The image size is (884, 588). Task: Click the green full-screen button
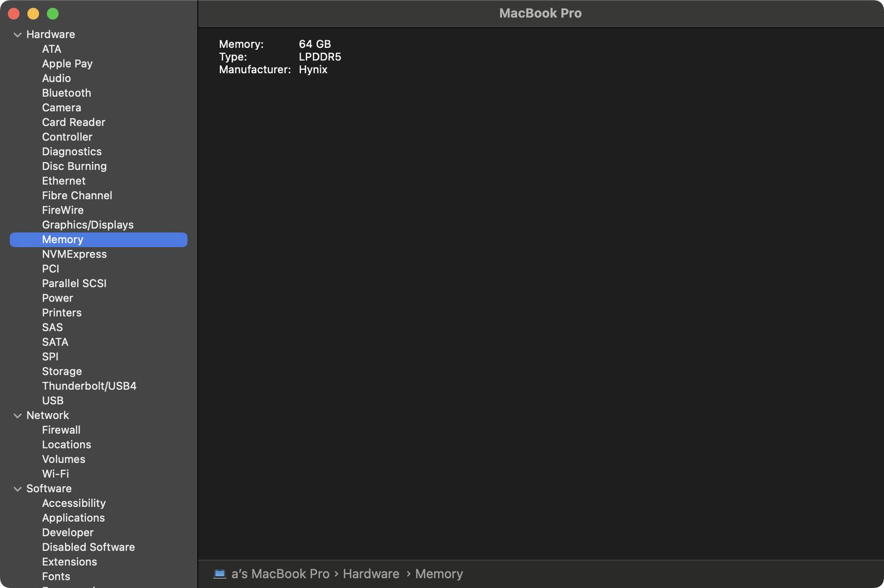tap(53, 14)
